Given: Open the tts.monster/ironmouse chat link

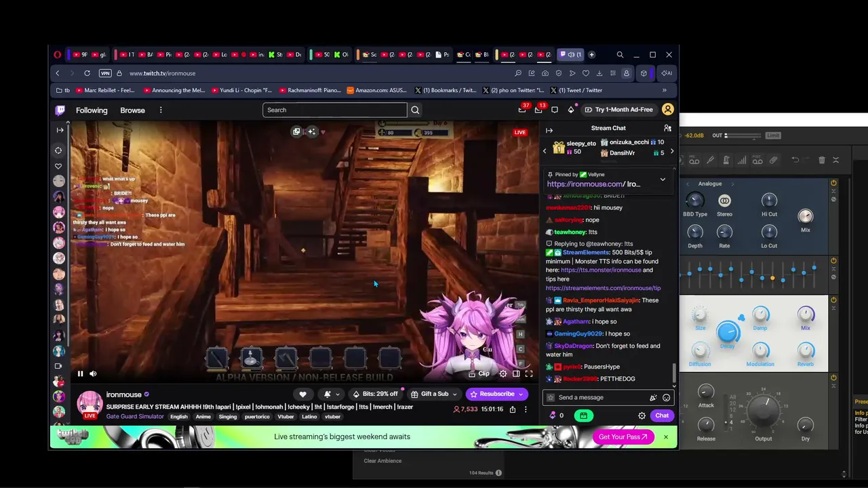Looking at the screenshot, I should pyautogui.click(x=601, y=270).
